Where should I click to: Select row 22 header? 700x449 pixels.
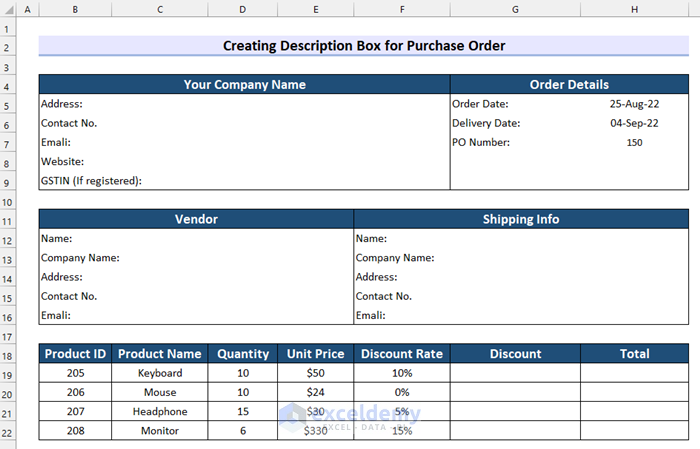pyautogui.click(x=7, y=433)
